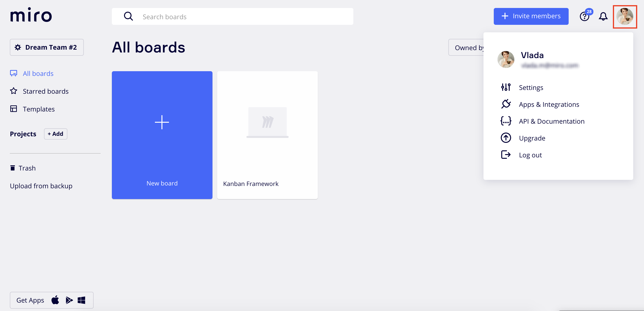Go to Starred boards in sidebar
Image resolution: width=644 pixels, height=311 pixels.
[45, 91]
